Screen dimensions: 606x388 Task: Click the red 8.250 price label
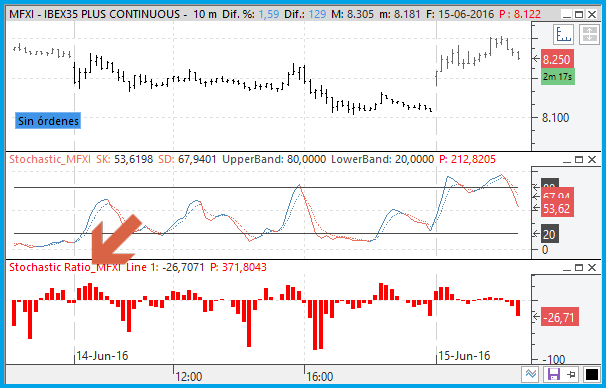557,60
